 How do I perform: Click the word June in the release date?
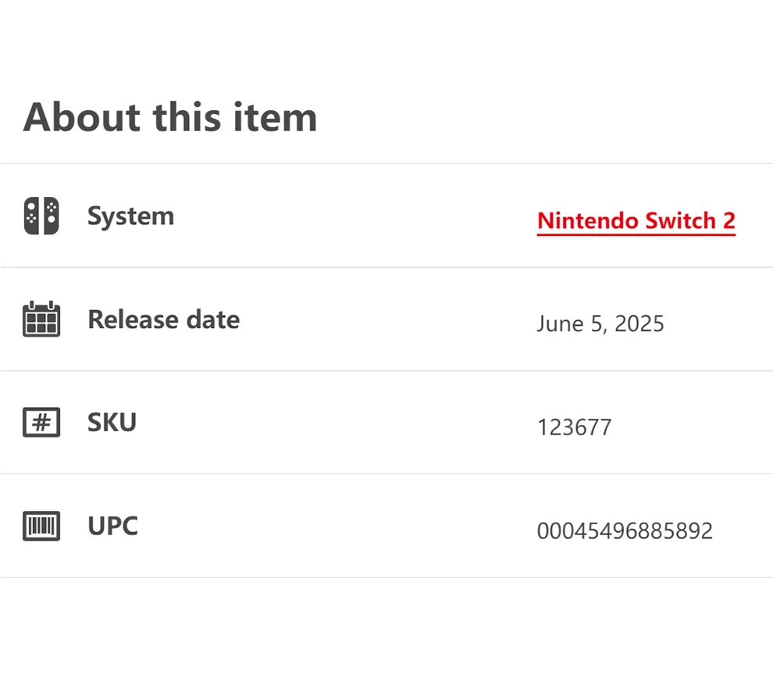click(x=560, y=324)
